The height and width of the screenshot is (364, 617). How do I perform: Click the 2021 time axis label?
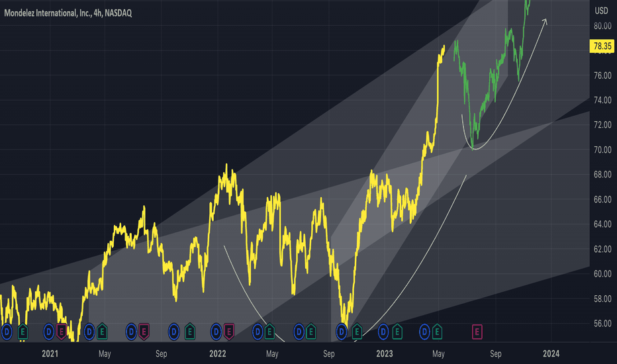coord(50,353)
